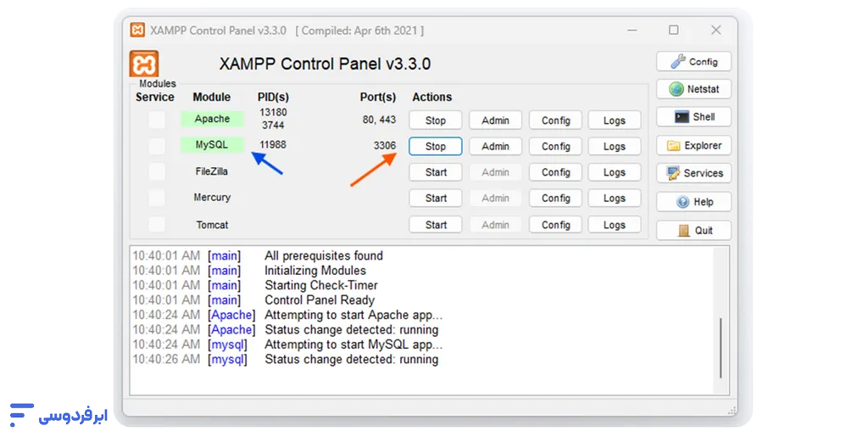
Task: Click the disabled Mercury Admin button
Action: pyautogui.click(x=495, y=199)
